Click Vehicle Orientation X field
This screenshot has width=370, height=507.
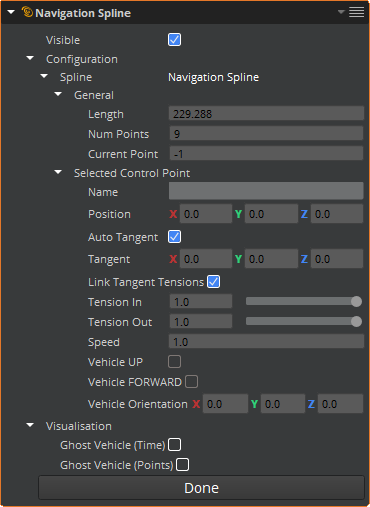click(225, 404)
